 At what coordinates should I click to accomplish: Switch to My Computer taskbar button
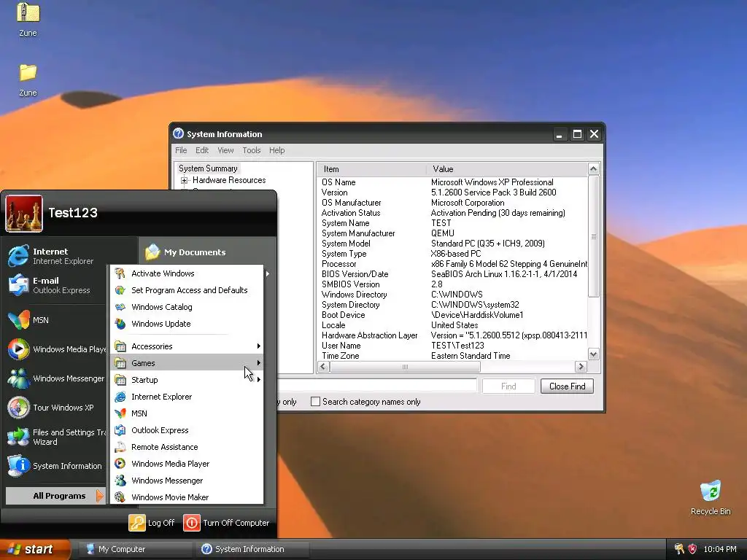pos(135,549)
